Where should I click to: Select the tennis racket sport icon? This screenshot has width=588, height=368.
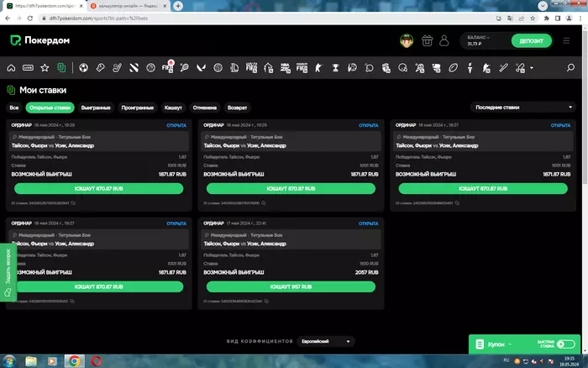(x=184, y=68)
